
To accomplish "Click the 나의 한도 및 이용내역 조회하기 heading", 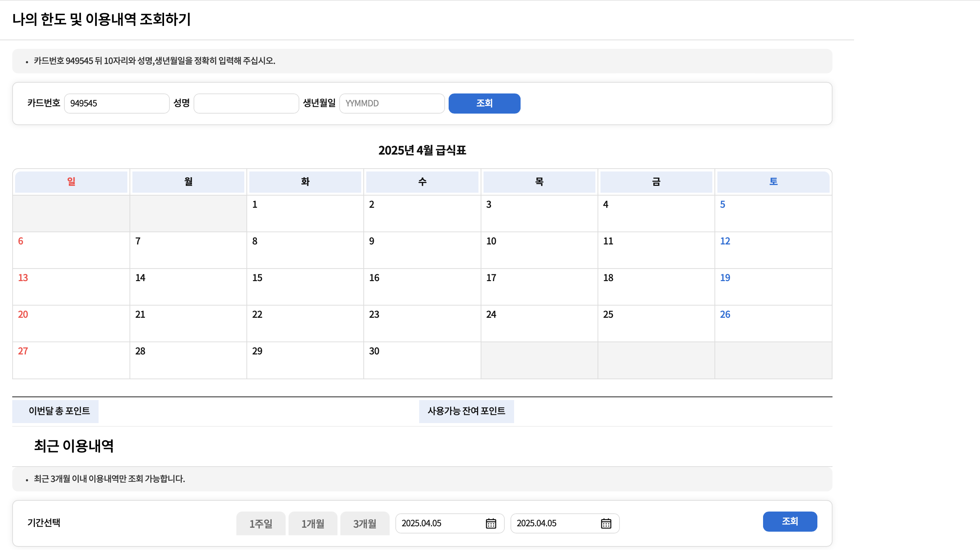I will (x=101, y=19).
